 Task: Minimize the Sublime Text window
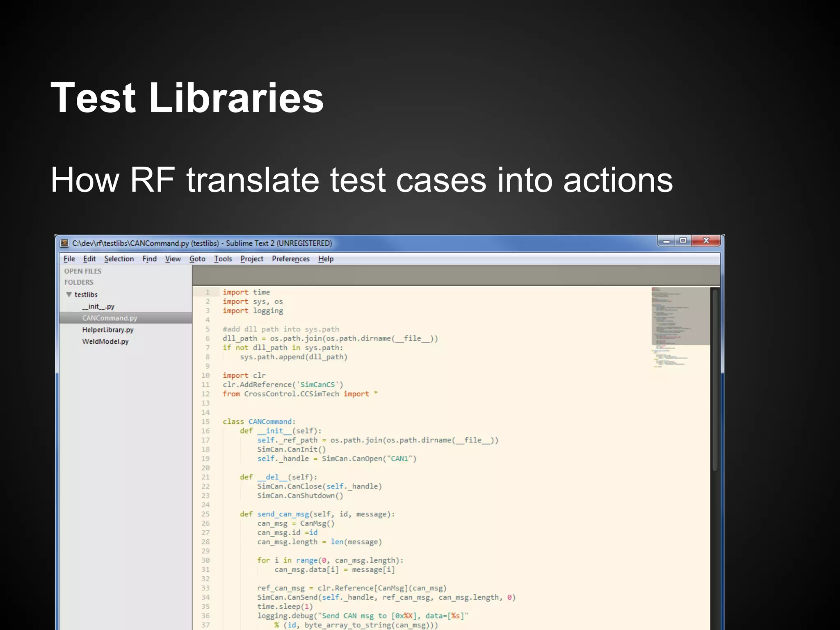pyautogui.click(x=667, y=241)
